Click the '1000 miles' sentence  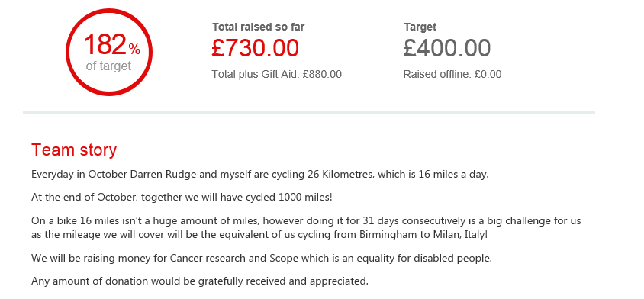(182, 197)
